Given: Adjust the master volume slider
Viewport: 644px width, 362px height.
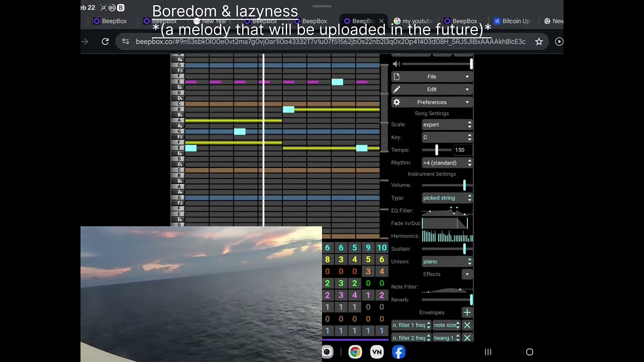Looking at the screenshot, I should click(437, 64).
